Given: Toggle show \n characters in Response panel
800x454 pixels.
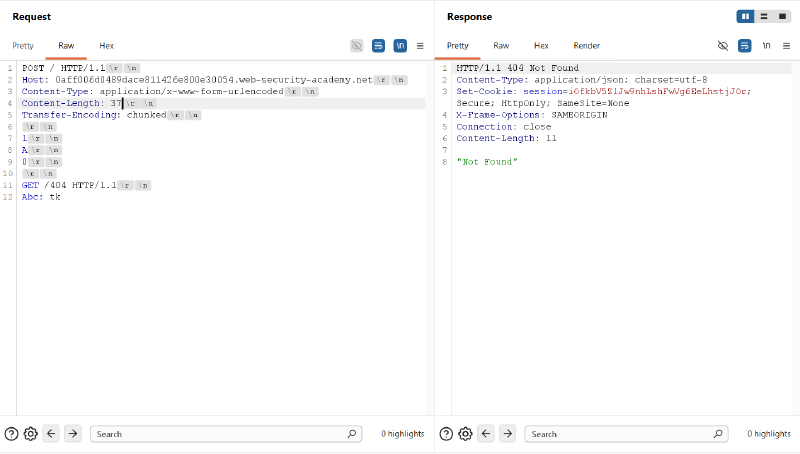Looking at the screenshot, I should point(766,46).
